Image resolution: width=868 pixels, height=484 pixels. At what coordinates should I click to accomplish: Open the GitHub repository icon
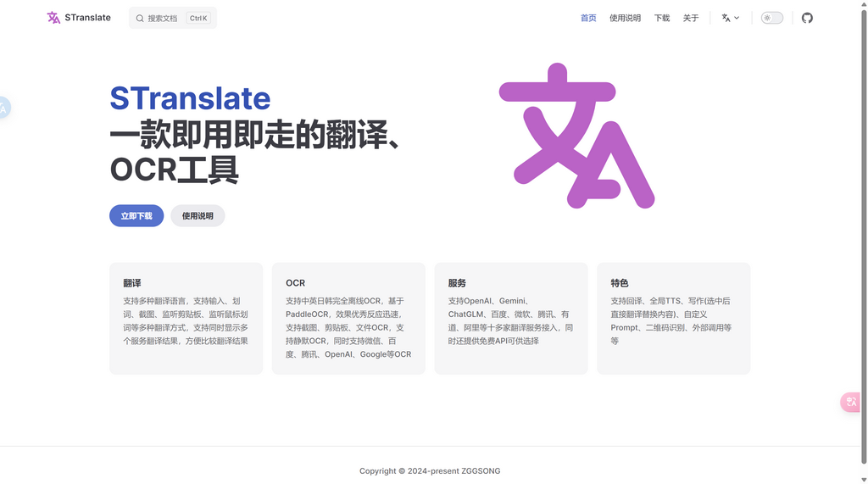click(807, 18)
